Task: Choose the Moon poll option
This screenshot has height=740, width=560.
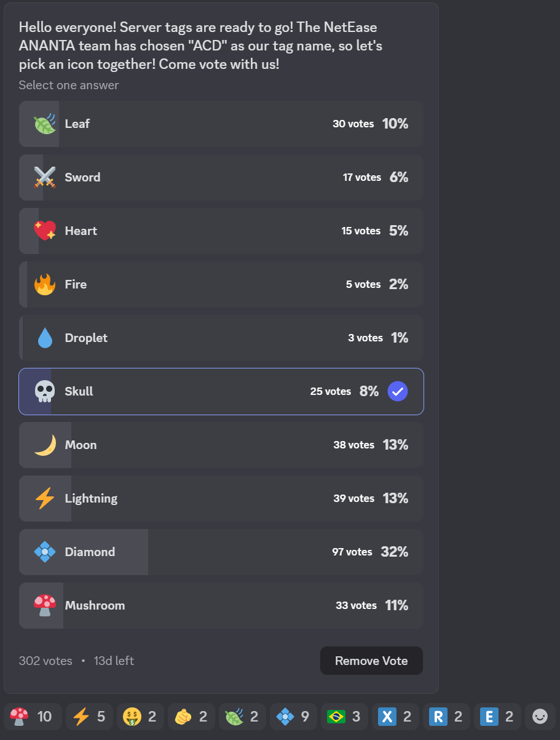Action: pos(221,445)
